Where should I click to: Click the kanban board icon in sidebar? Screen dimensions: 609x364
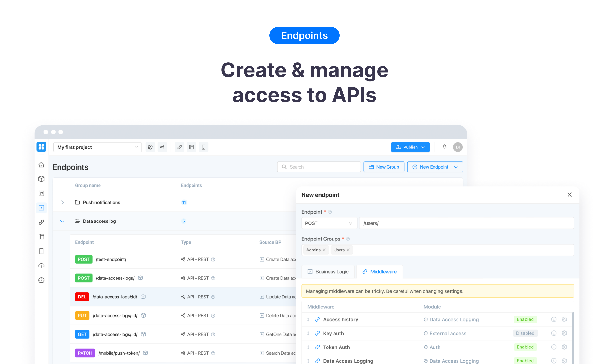click(41, 193)
